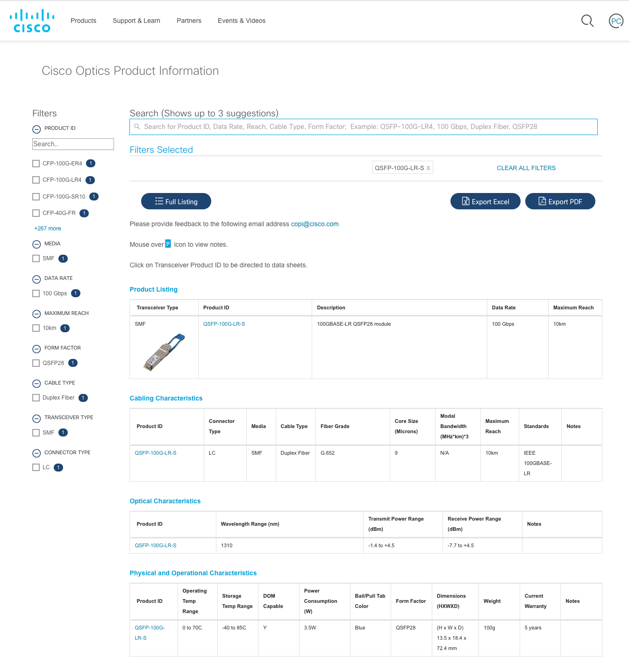This screenshot has height=672, width=629.
Task: Open the PC user profile icon
Action: pos(616,21)
